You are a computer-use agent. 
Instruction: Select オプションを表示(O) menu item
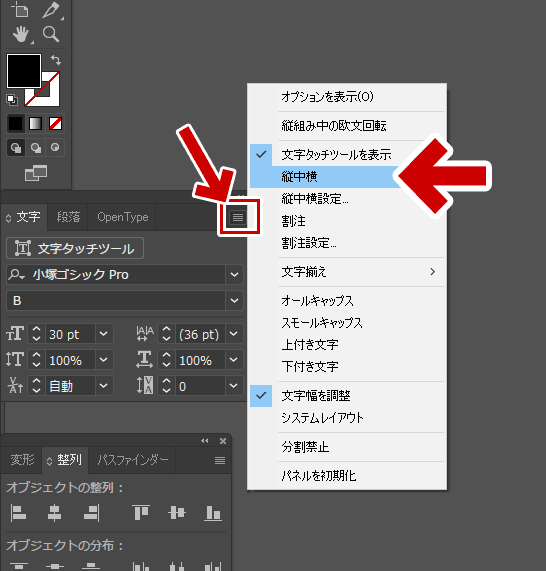pyautogui.click(x=347, y=97)
